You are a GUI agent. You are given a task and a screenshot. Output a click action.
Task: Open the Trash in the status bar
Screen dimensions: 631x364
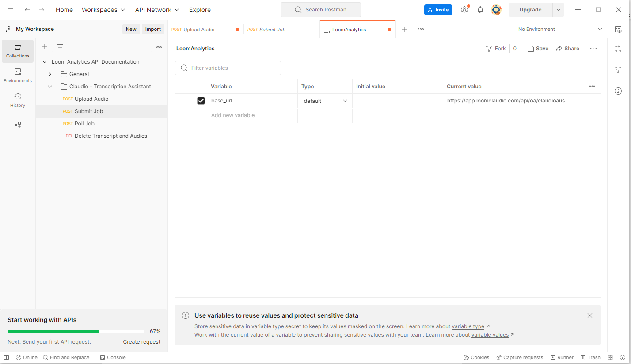click(590, 357)
